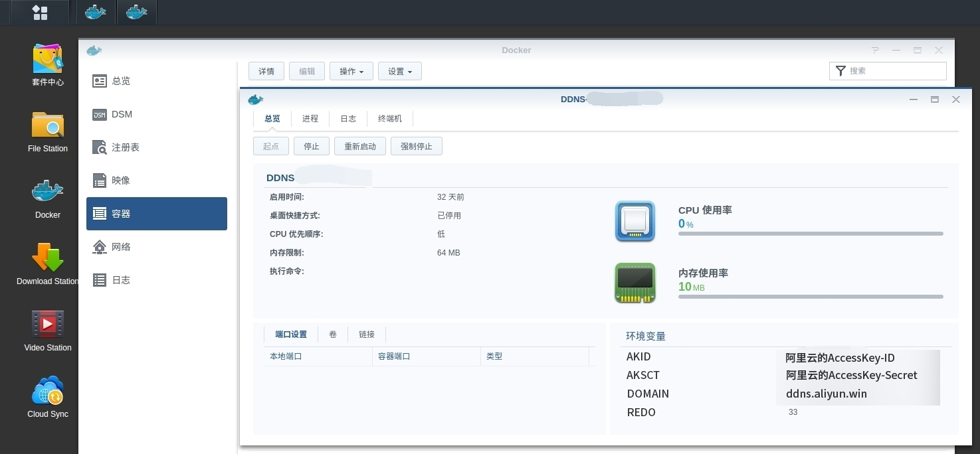Click the AKSCT environment variable name

click(643, 375)
